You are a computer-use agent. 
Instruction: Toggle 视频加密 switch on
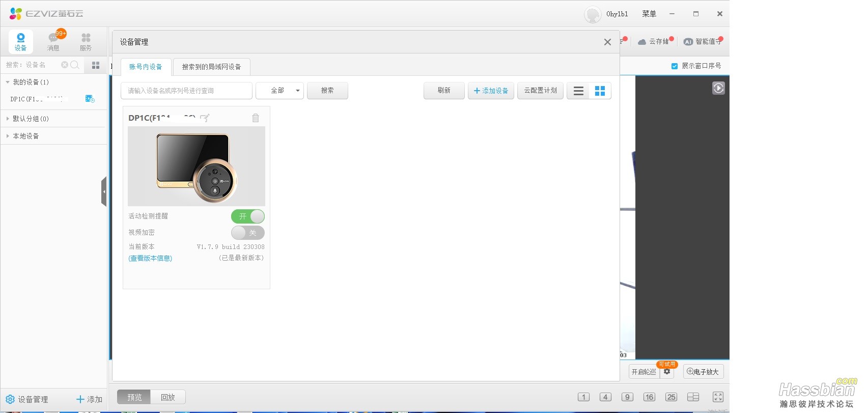(248, 233)
